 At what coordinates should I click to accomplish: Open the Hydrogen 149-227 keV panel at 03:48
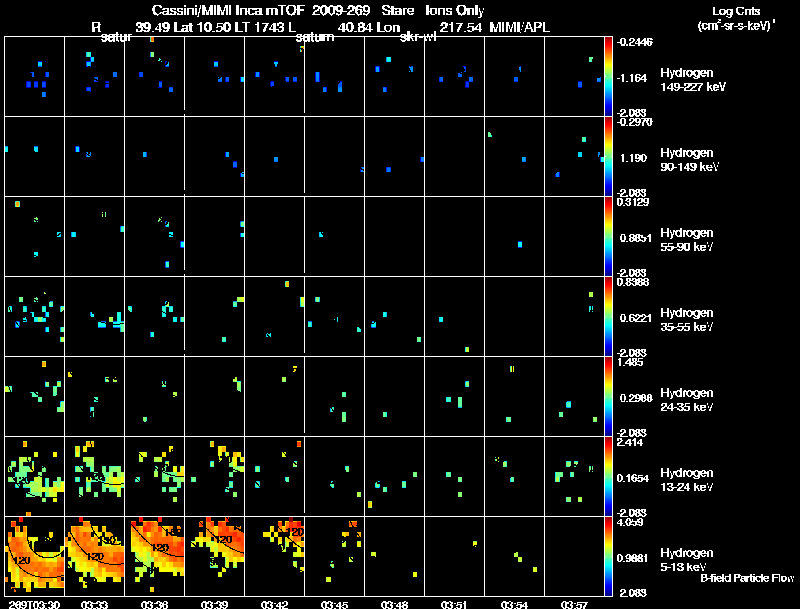coord(394,77)
